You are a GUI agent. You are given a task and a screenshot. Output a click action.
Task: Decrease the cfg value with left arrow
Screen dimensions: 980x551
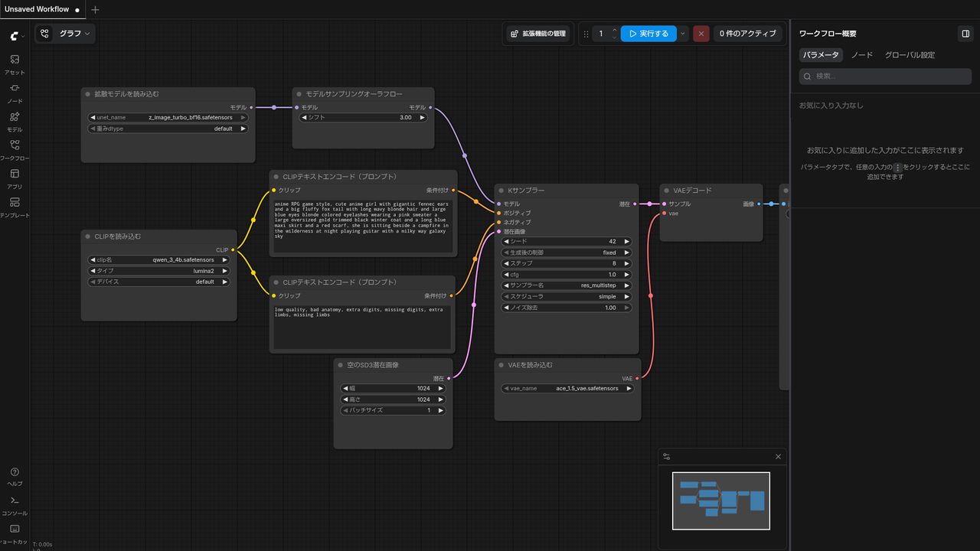pyautogui.click(x=506, y=274)
